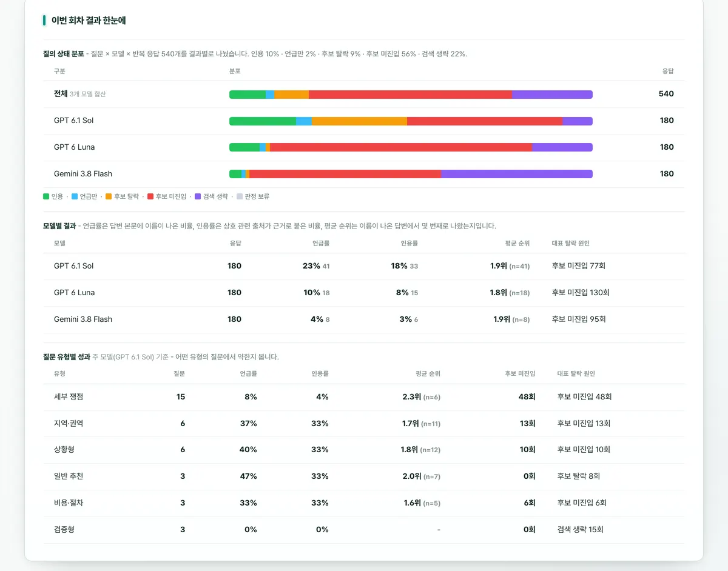Click the green 인용 legend swatch
Screen dimensions: 728x571
[x=46, y=196]
